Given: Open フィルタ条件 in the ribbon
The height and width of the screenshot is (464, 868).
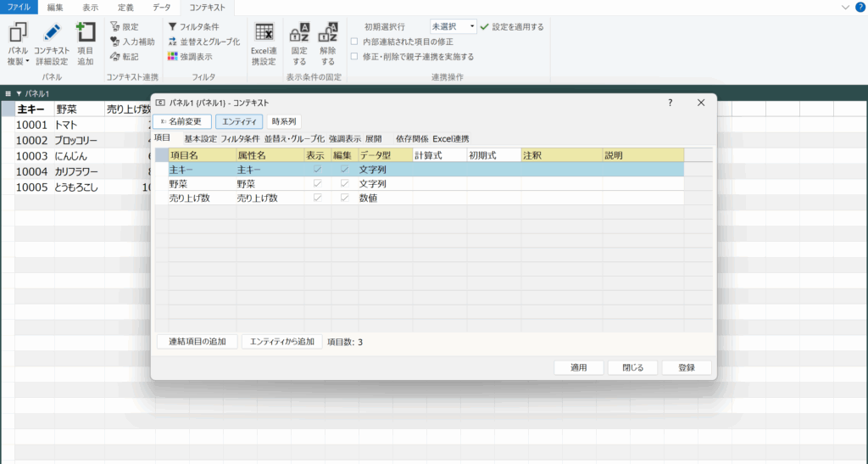Looking at the screenshot, I should point(193,26).
